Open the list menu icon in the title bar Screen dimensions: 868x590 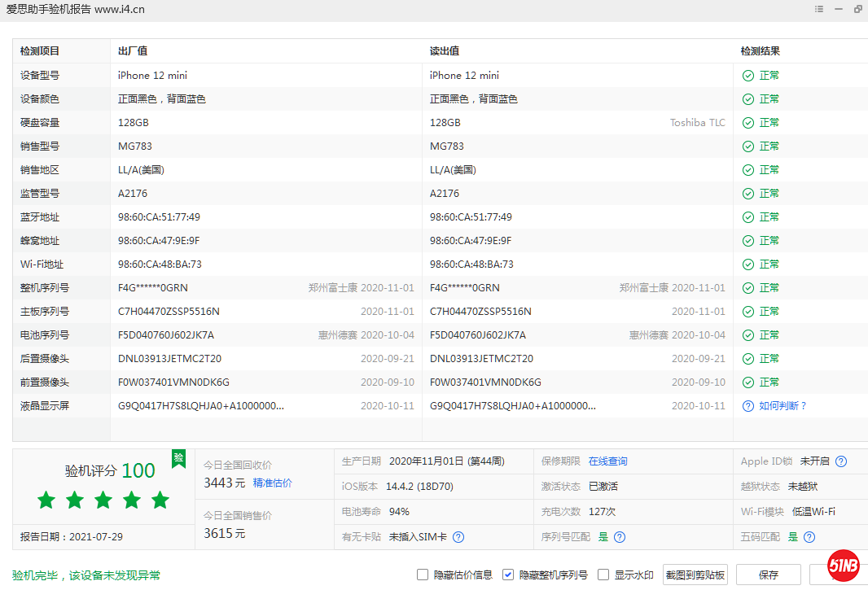point(819,9)
